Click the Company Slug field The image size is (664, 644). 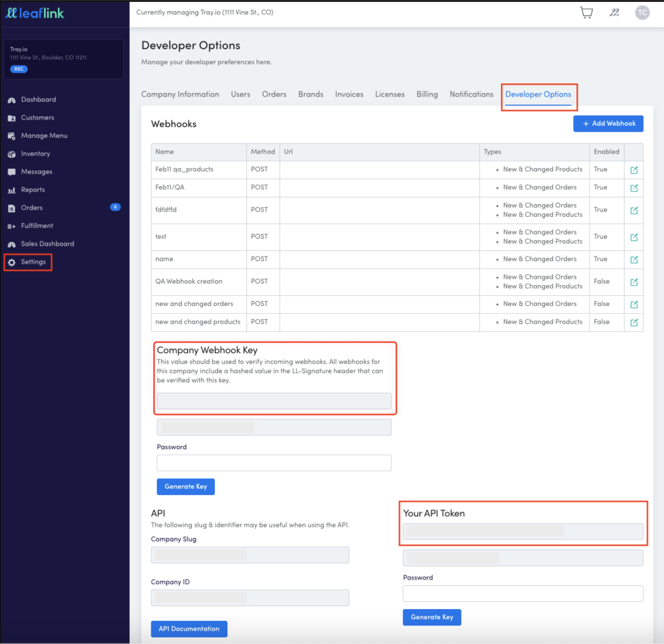click(x=250, y=555)
